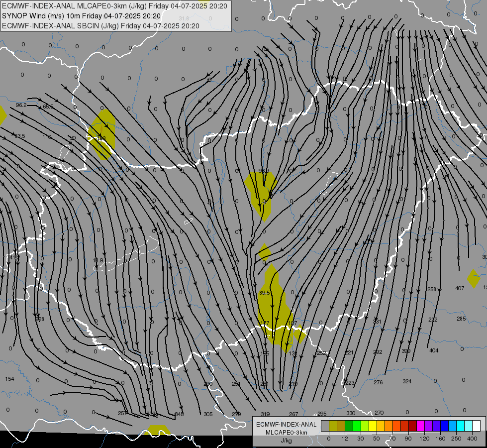Click the legend tick label '30'
Viewport: 487px width, 448px height.
point(361,439)
